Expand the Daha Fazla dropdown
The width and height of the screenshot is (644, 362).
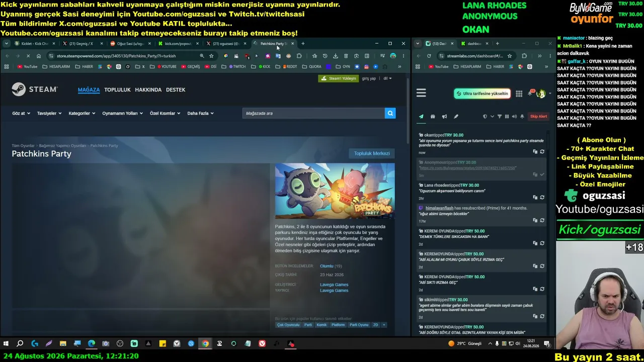[x=200, y=113]
